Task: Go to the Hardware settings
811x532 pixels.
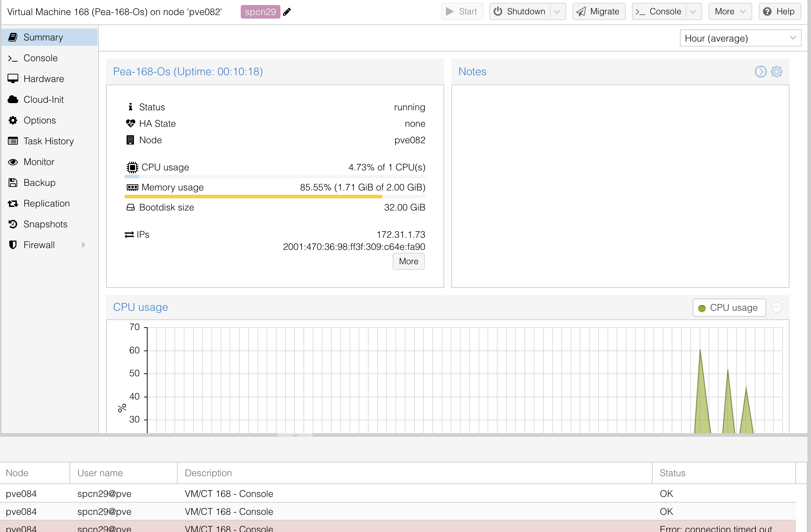Action: click(49, 79)
